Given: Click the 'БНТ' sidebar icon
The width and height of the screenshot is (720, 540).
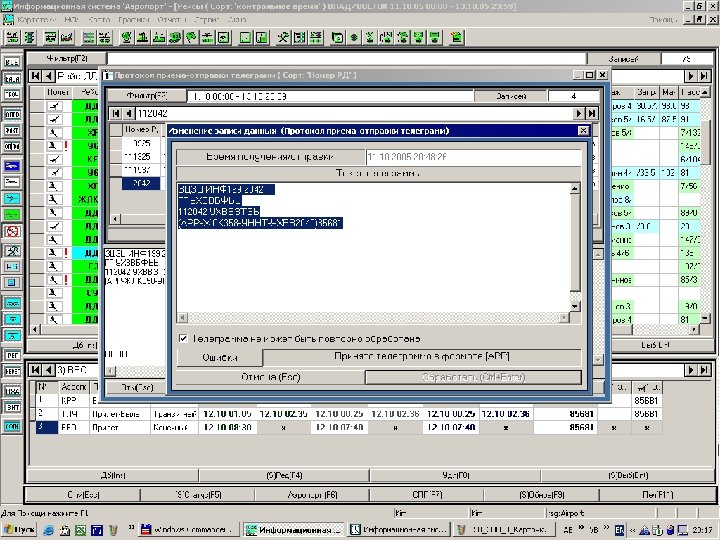Looking at the screenshot, I should [x=12, y=407].
